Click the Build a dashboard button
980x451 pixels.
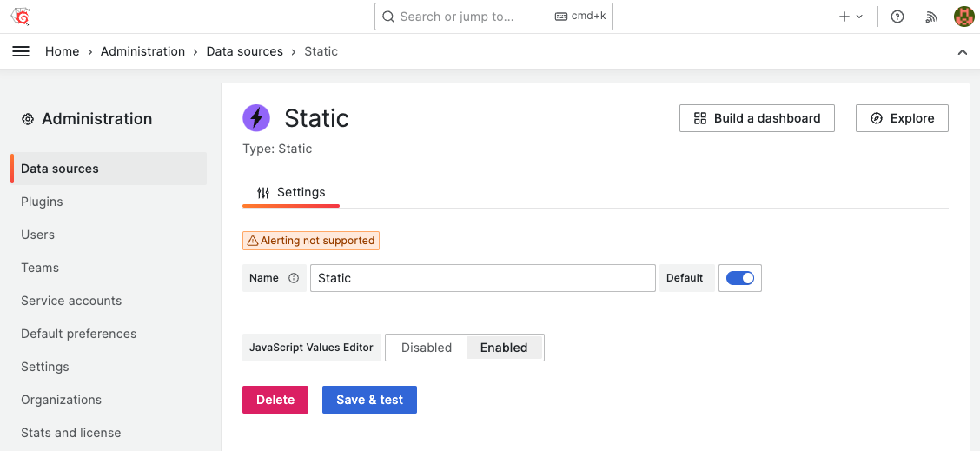click(x=757, y=118)
